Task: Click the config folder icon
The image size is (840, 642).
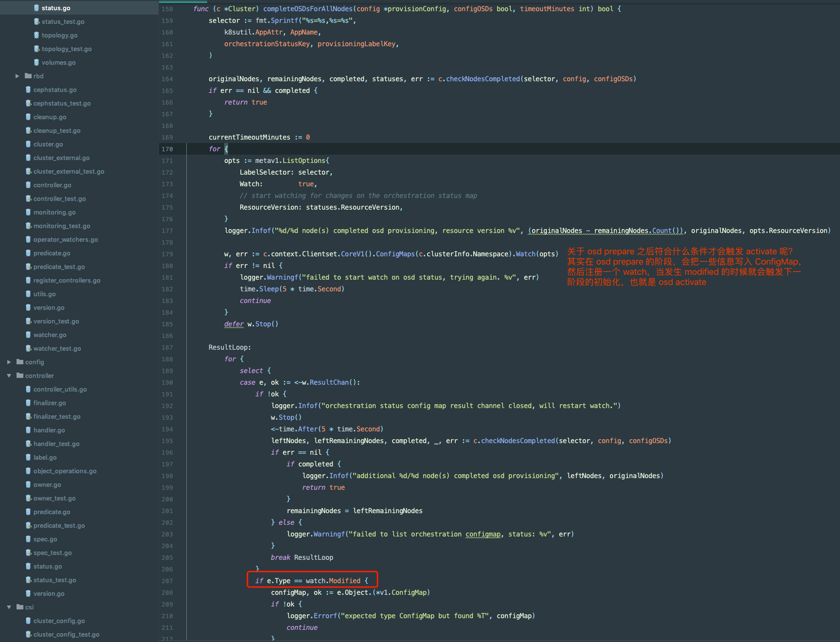Action: tap(20, 362)
